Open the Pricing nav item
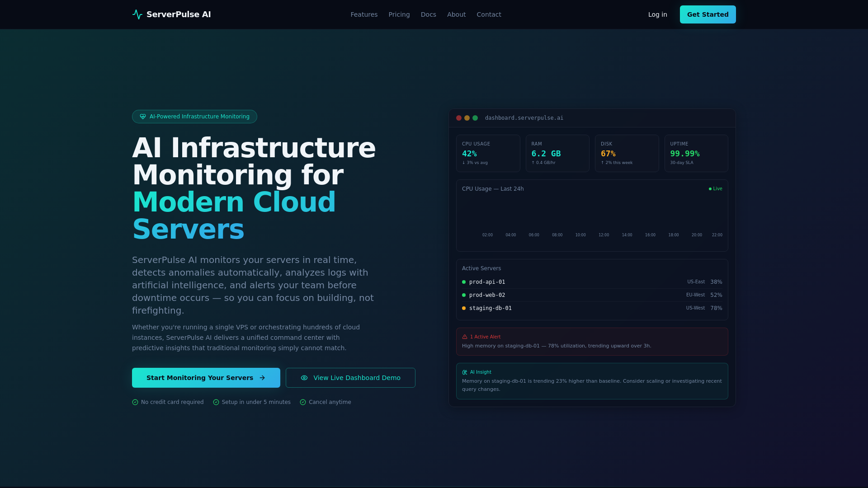This screenshot has width=868, height=488. (399, 14)
